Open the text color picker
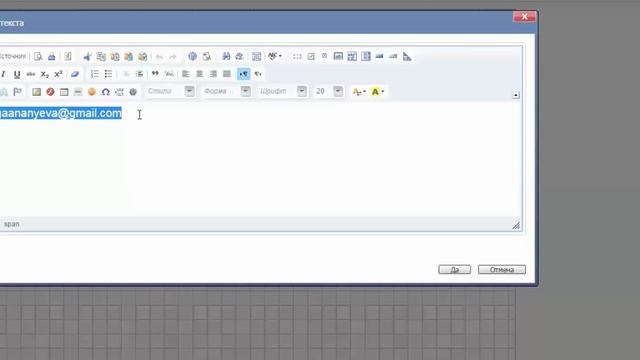Screen dimensions: 640x360 pos(359,92)
